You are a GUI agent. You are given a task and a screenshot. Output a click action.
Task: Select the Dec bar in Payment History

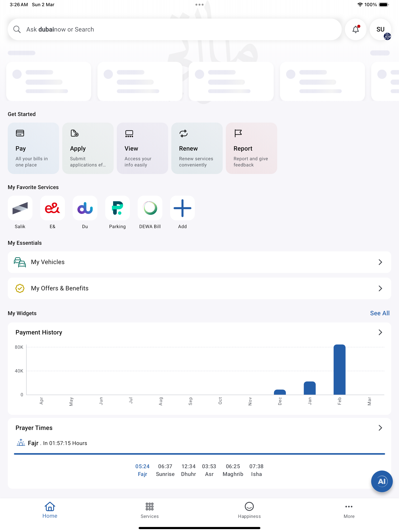pos(280,392)
